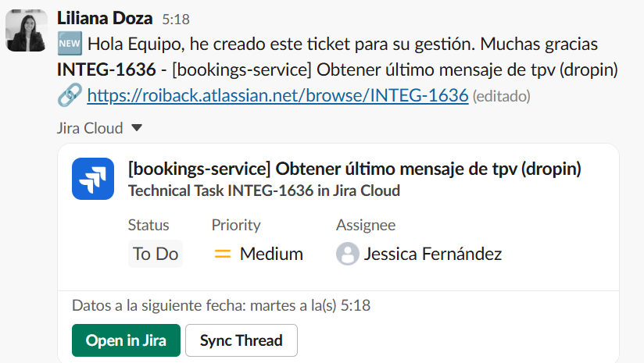The image size is (644, 363).
Task: Click the Sync Thread button
Action: (241, 340)
